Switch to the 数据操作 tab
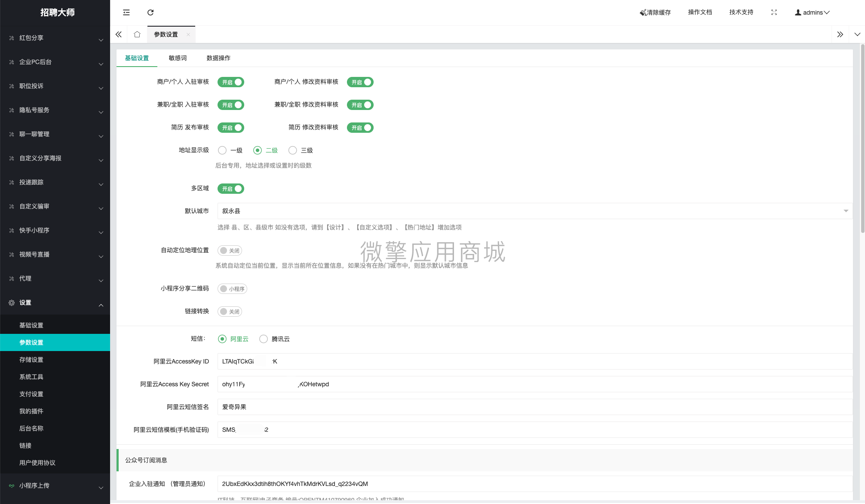This screenshot has height=504, width=865. pyautogui.click(x=218, y=58)
